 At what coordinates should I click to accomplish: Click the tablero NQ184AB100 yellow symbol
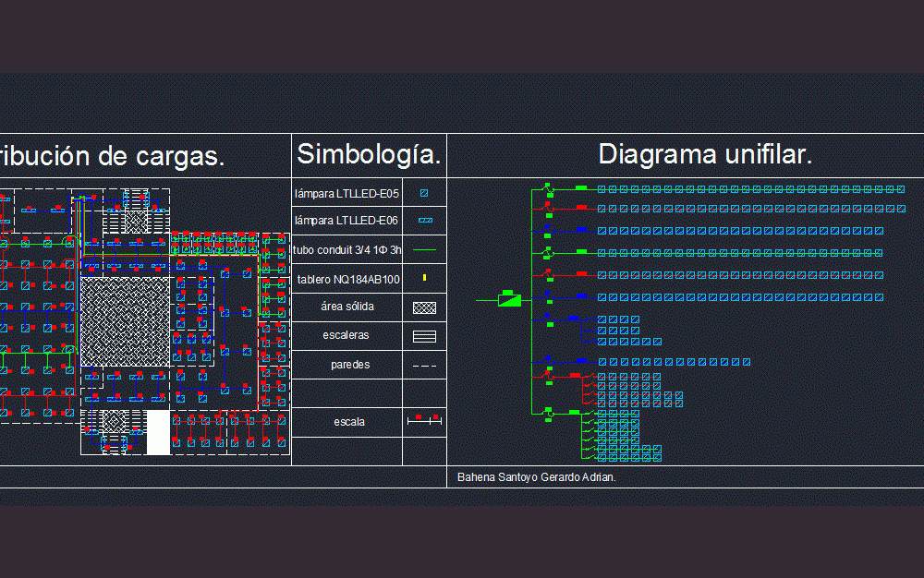coord(425,278)
